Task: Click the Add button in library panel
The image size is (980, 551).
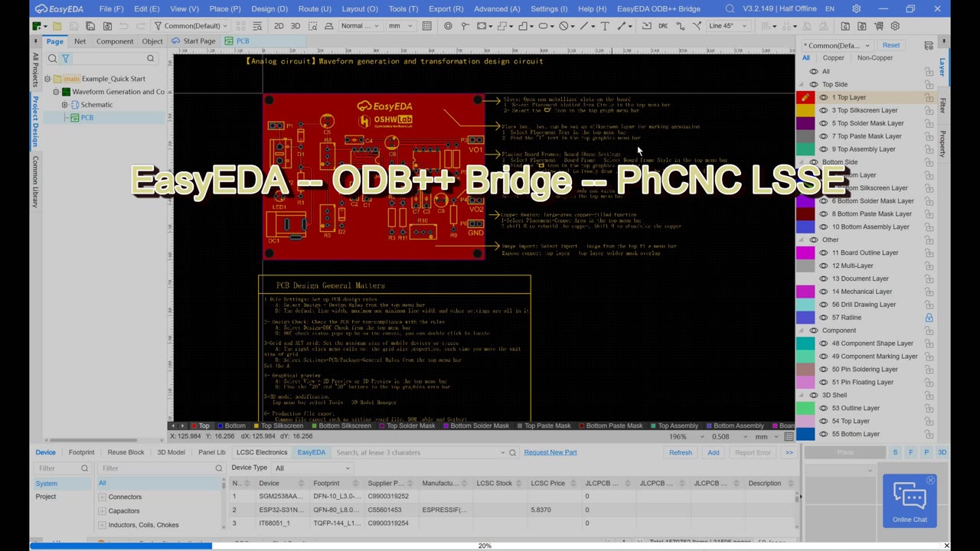Action: click(713, 452)
